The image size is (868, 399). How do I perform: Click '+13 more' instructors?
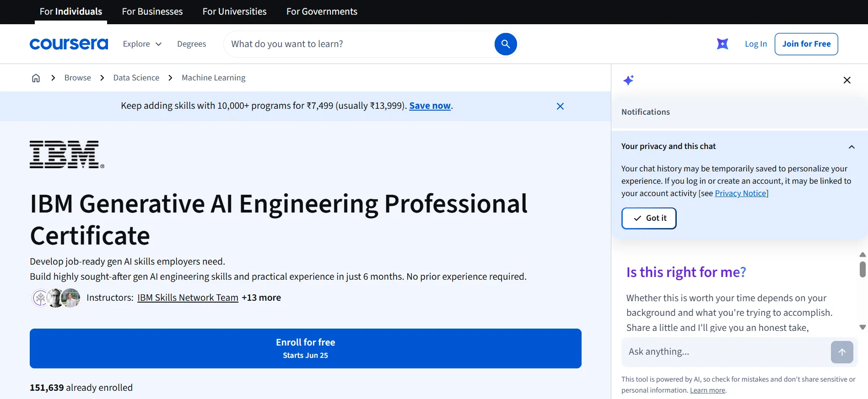[x=261, y=298]
